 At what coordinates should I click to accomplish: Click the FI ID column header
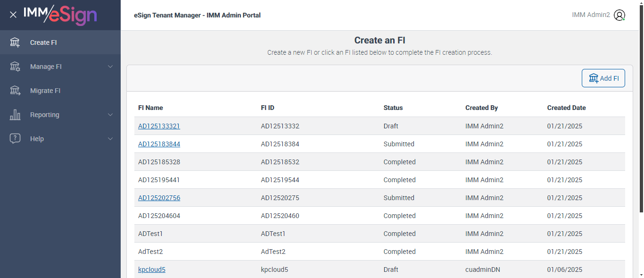pos(268,108)
